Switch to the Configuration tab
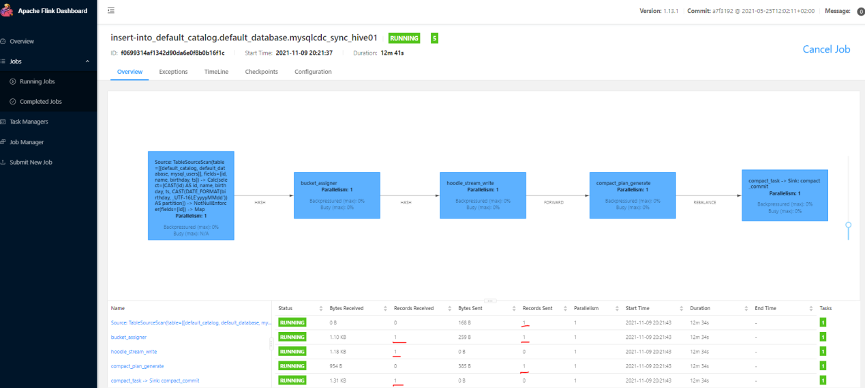The height and width of the screenshot is (389, 866). (x=313, y=72)
